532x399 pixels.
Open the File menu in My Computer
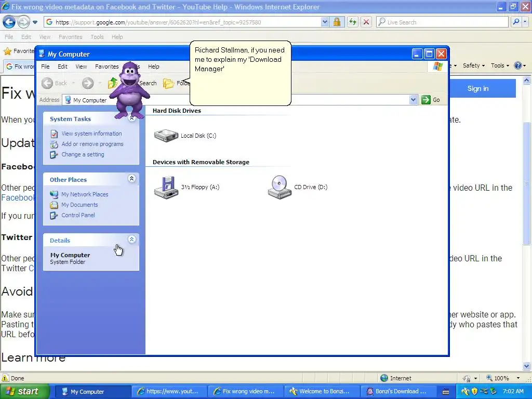coord(45,66)
